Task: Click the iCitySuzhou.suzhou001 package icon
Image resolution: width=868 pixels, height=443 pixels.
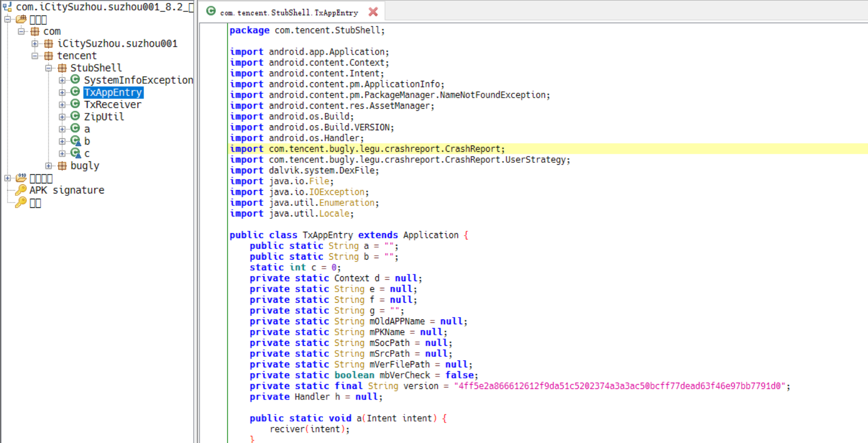Action: 49,44
